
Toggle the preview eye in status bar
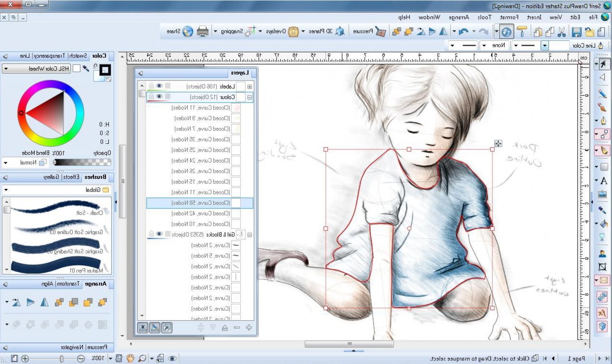coord(172,359)
